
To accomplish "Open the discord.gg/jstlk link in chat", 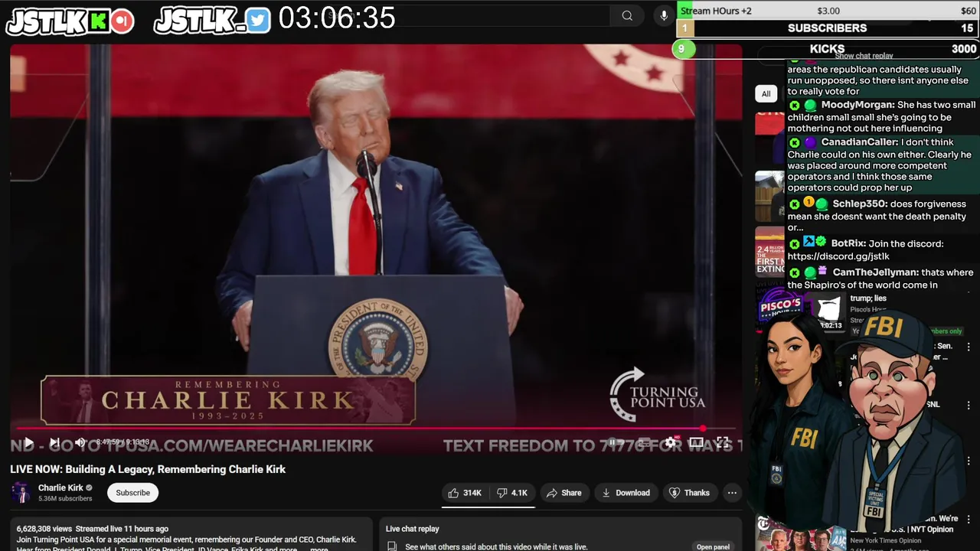I will [x=838, y=256].
